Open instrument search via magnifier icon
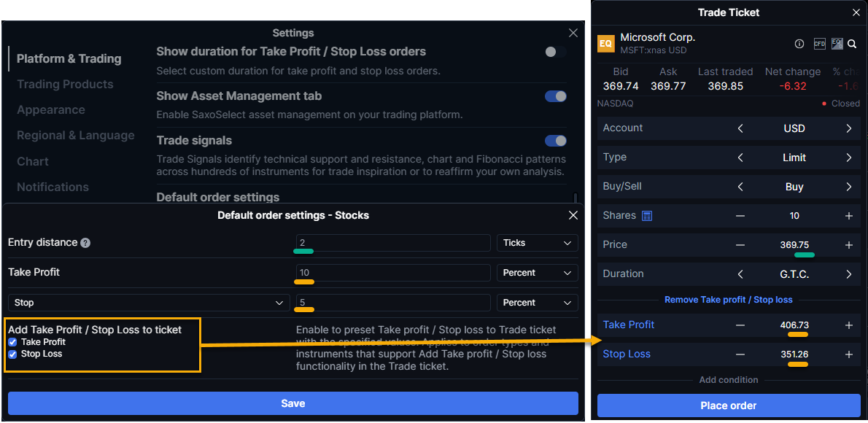 click(x=852, y=44)
